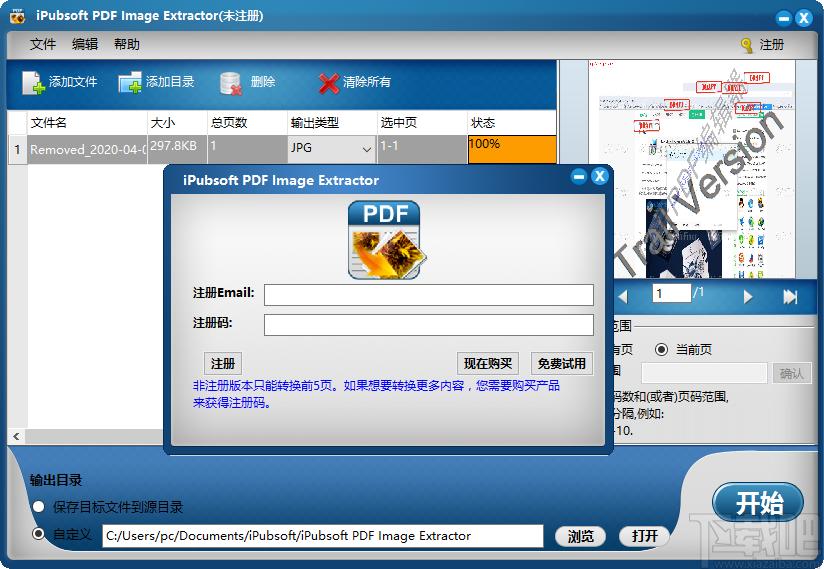Viewport: 824px width, 569px height.
Task: Click the 文件名 column header
Action: click(87, 123)
